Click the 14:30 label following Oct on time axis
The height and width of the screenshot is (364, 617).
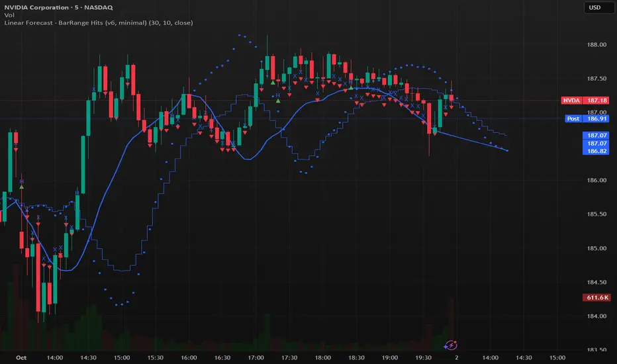88,357
